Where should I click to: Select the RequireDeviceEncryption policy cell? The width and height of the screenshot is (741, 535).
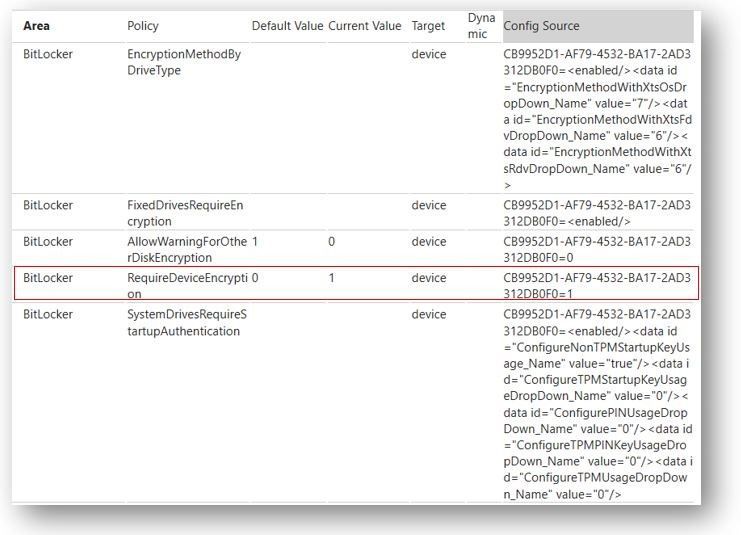pyautogui.click(x=187, y=285)
